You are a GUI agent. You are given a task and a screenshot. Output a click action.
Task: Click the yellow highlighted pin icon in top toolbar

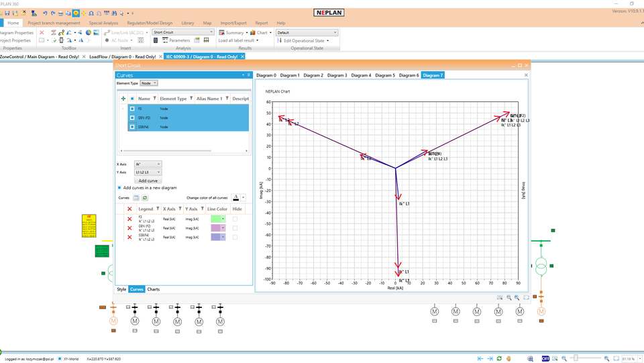[76, 13]
